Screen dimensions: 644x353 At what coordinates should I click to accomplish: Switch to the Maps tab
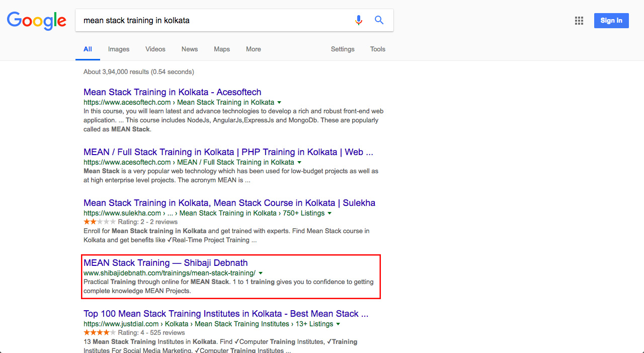[222, 49]
